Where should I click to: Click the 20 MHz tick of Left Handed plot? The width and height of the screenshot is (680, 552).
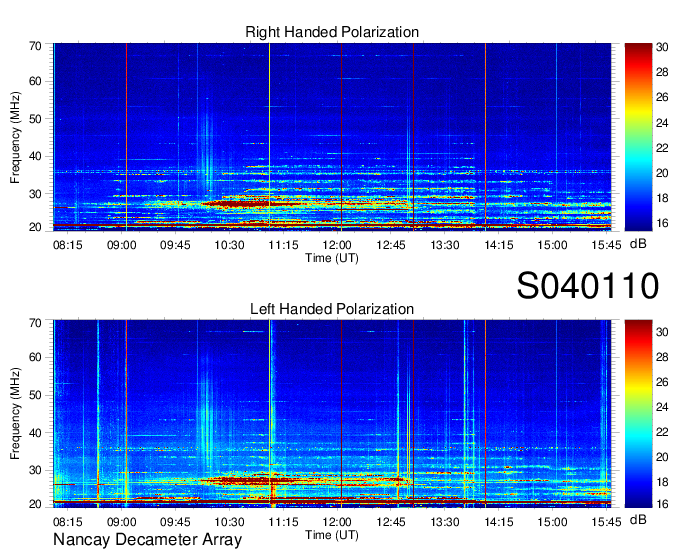36,504
